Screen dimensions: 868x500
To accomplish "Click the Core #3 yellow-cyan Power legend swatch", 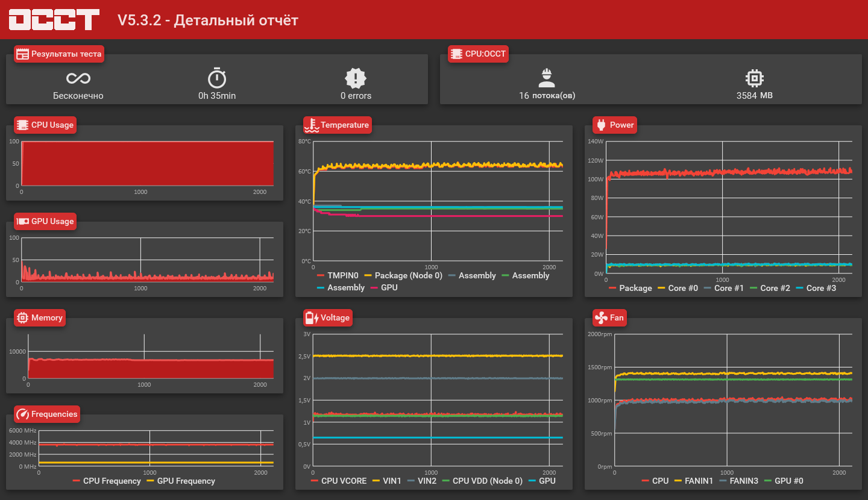I will point(800,288).
